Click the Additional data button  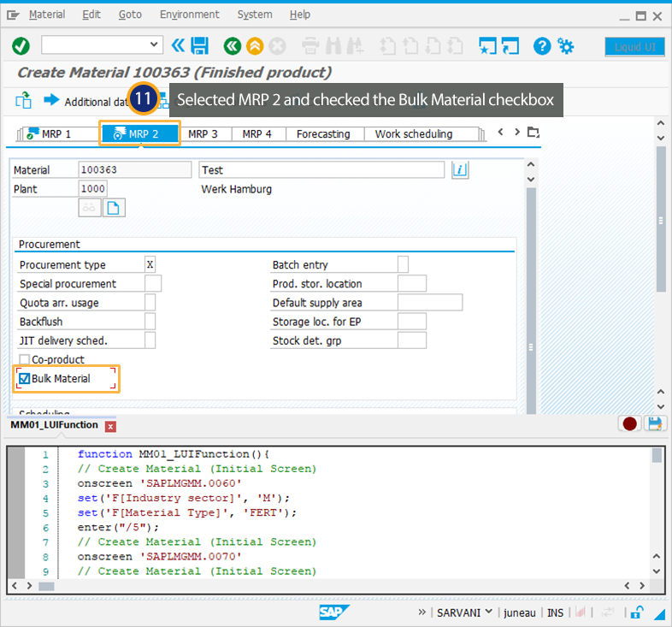pyautogui.click(x=85, y=102)
